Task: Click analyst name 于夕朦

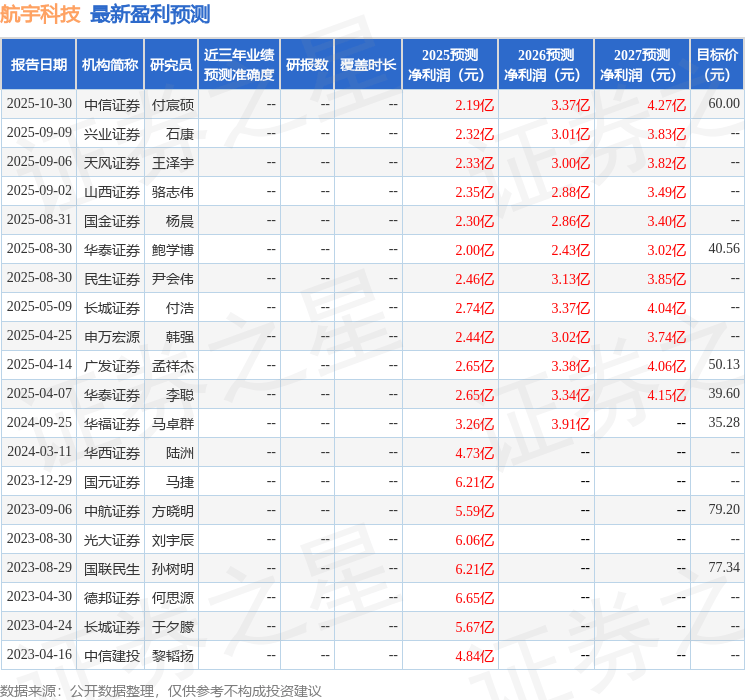Action: tap(173, 627)
